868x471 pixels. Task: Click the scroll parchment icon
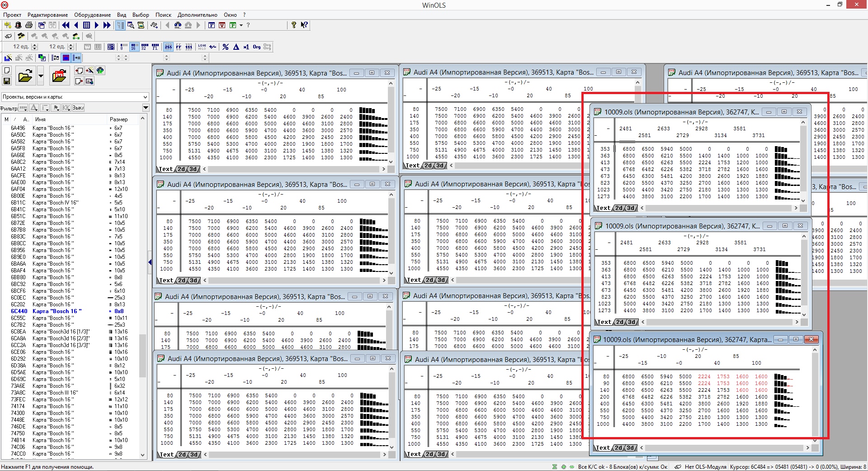pyautogui.click(x=141, y=25)
